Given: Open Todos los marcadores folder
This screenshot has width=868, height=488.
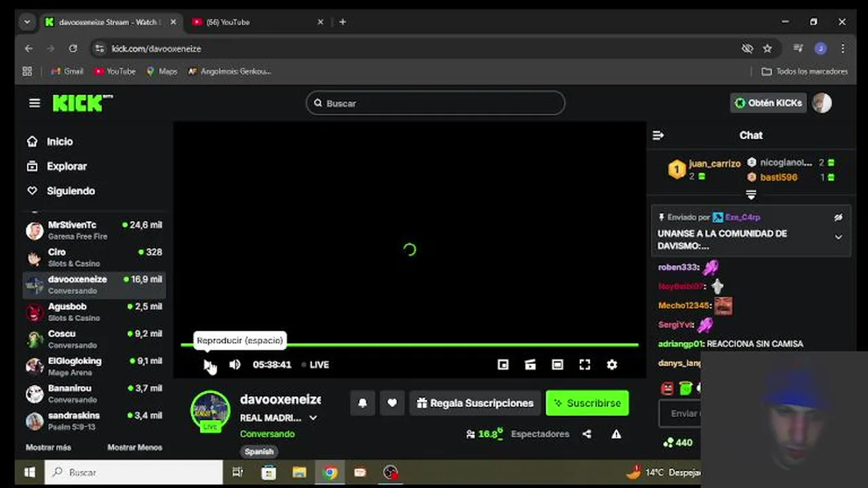Looking at the screenshot, I should coord(804,71).
